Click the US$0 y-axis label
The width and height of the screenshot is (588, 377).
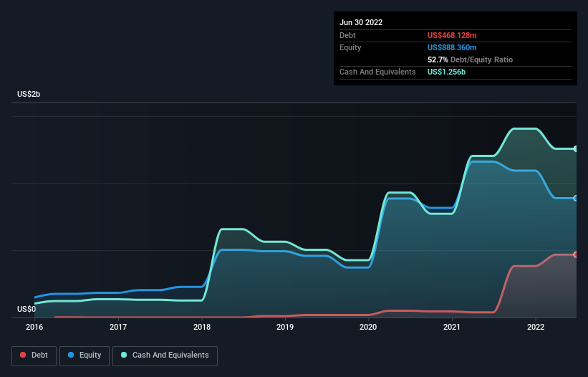point(26,309)
